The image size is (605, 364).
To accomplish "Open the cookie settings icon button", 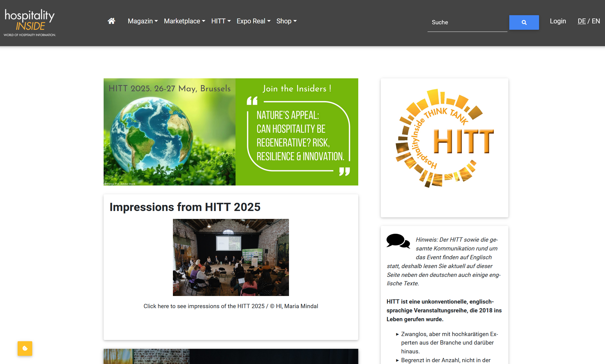I will (x=25, y=349).
